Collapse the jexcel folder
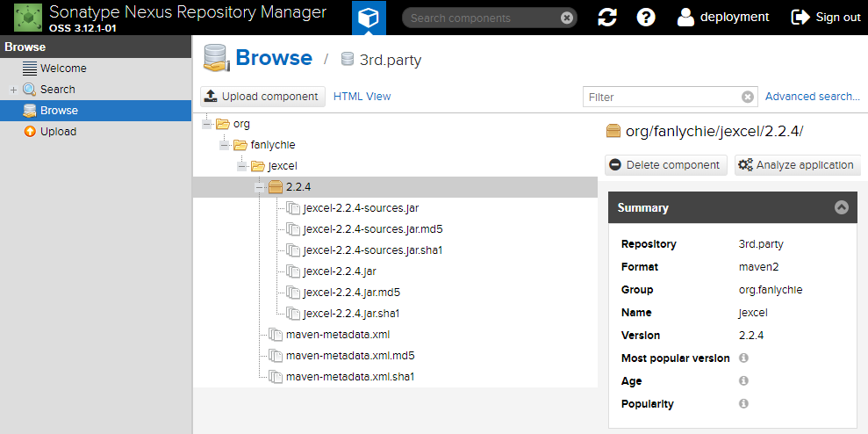 (x=242, y=166)
